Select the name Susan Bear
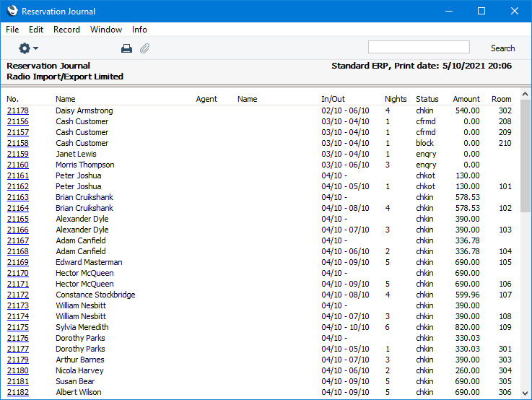 (x=75, y=381)
